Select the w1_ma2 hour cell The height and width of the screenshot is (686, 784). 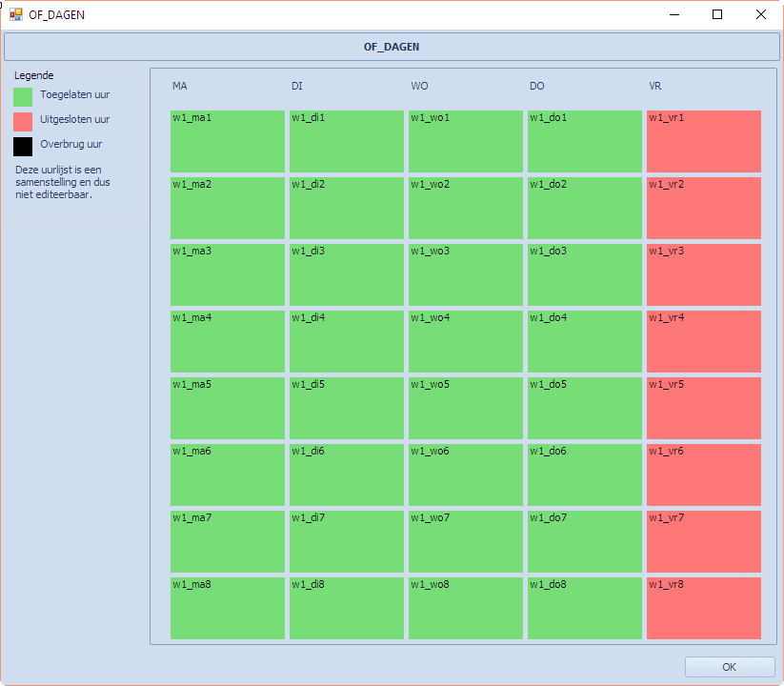[x=228, y=208]
